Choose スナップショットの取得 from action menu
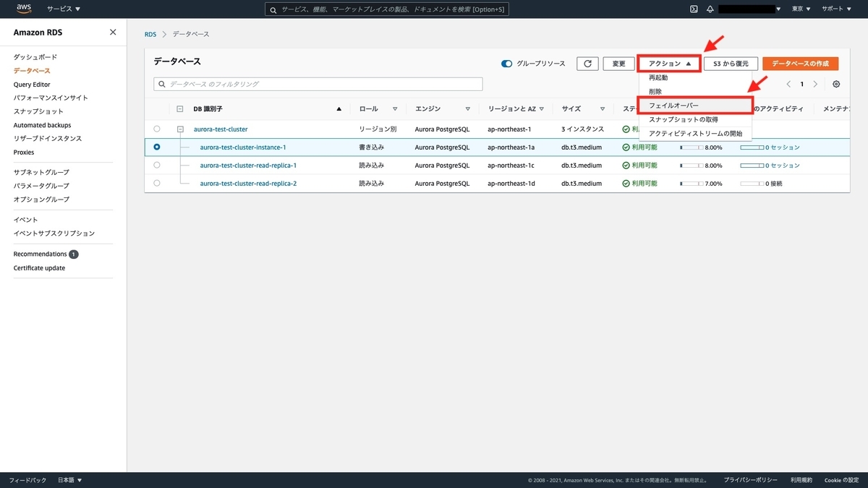The width and height of the screenshot is (868, 488). [x=683, y=119]
